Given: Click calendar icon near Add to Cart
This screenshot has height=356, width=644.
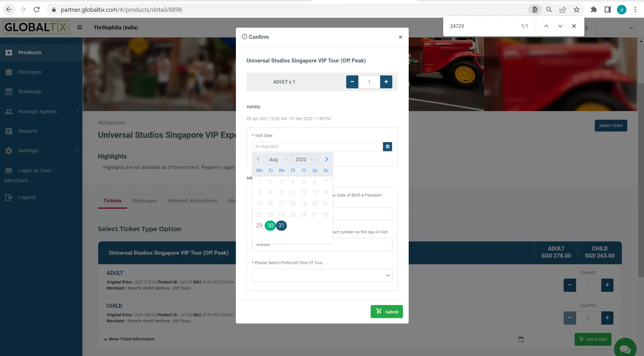Looking at the screenshot, I should pos(521,339).
